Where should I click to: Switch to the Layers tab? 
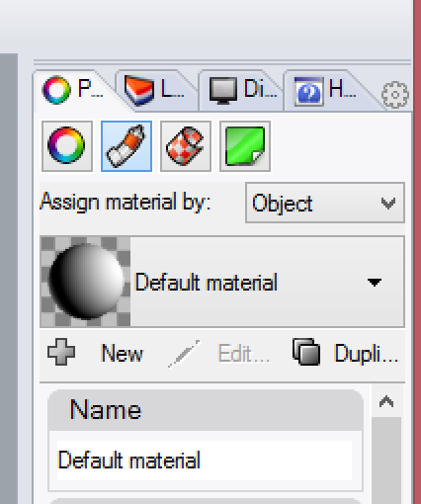155,90
